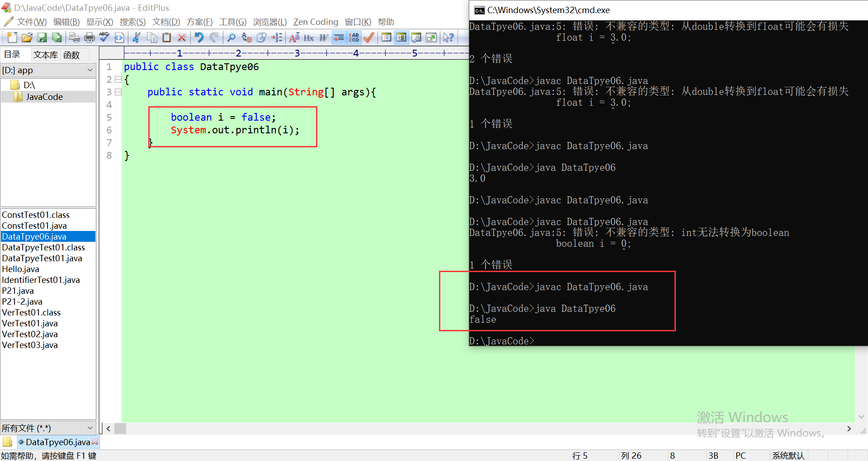Cut selection with the scissors icon
Viewport: 868px width, 461px height.
[137, 38]
